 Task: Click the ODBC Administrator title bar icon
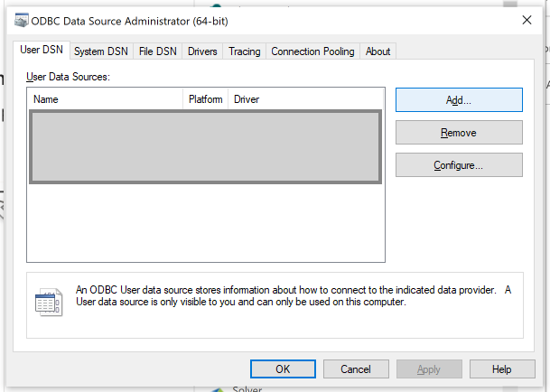click(x=21, y=21)
